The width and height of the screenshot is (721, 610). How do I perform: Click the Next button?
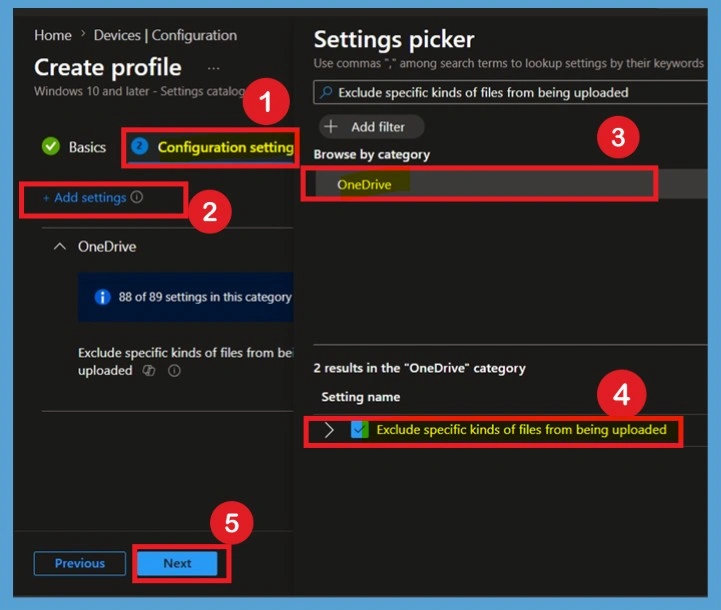(x=177, y=563)
